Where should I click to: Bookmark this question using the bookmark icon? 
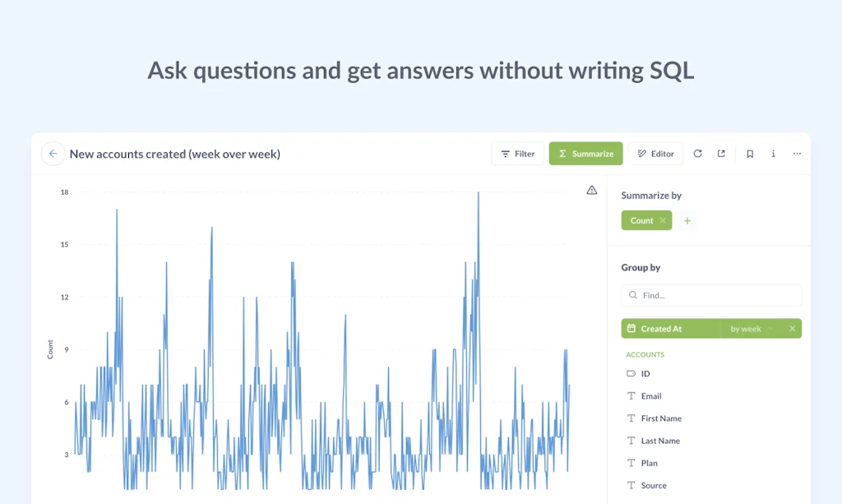(x=748, y=153)
